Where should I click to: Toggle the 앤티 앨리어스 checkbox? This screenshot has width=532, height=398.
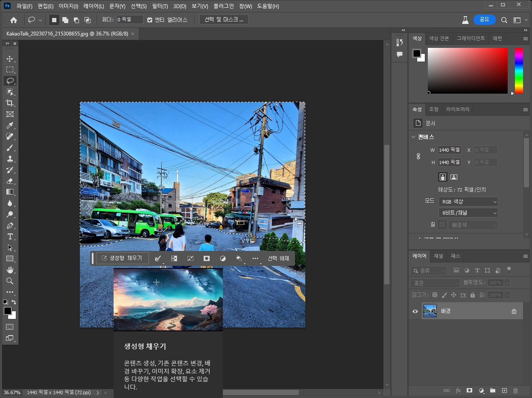tap(149, 20)
